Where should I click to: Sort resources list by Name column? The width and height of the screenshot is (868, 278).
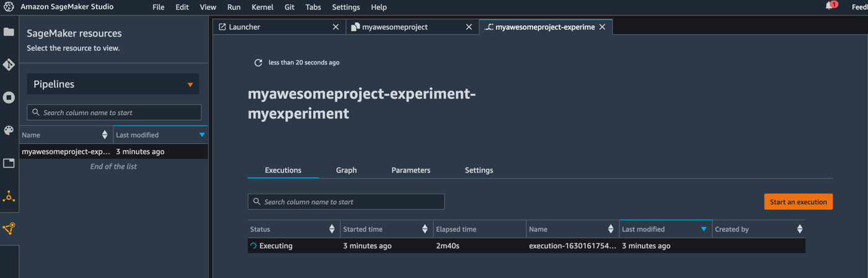(105, 135)
